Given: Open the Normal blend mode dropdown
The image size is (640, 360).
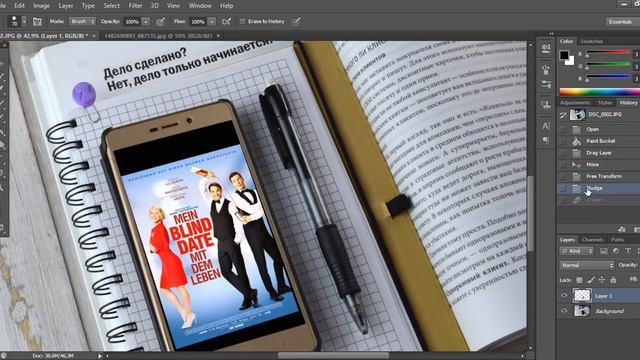Looking at the screenshot, I should (587, 265).
